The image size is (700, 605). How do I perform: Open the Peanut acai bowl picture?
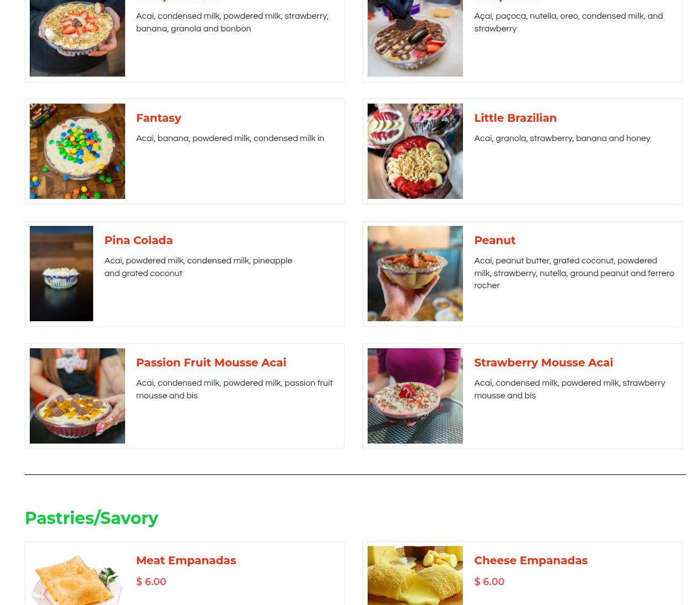tap(415, 273)
